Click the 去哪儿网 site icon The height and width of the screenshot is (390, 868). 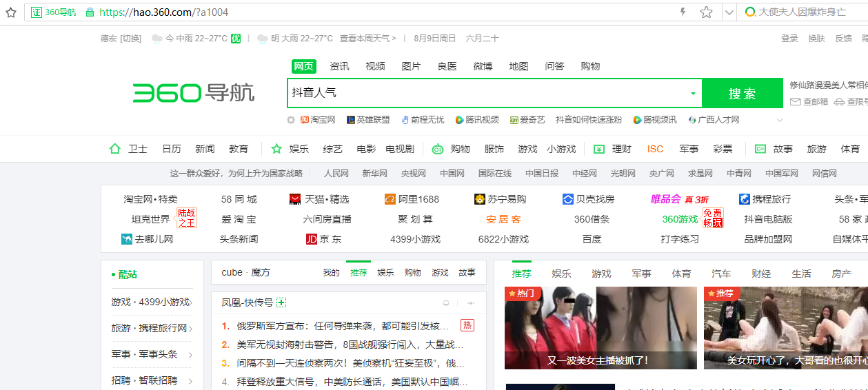coord(127,239)
